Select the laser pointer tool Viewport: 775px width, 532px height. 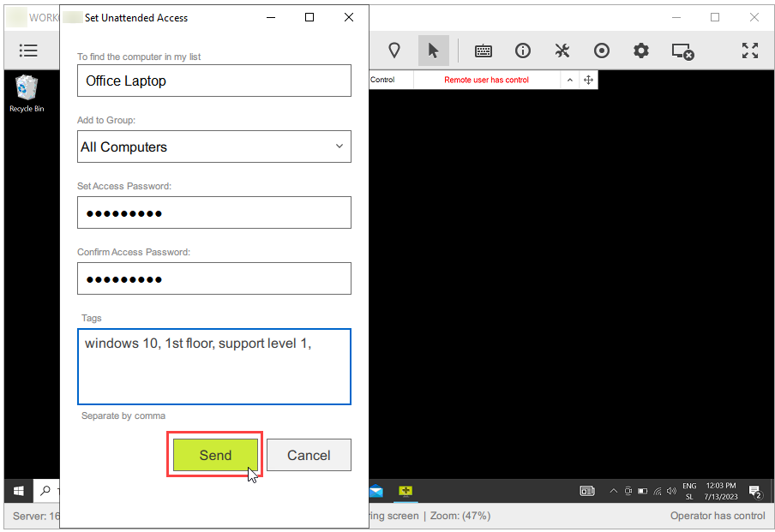[394, 51]
